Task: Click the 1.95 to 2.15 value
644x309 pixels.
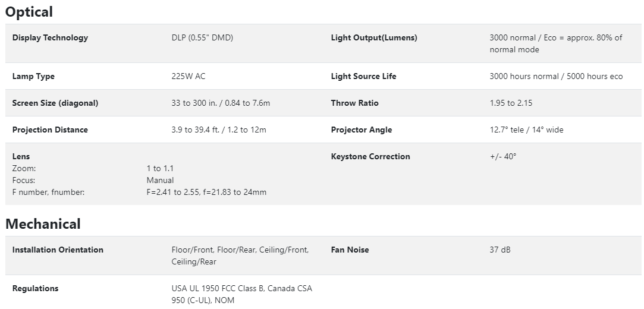Action: click(511, 103)
